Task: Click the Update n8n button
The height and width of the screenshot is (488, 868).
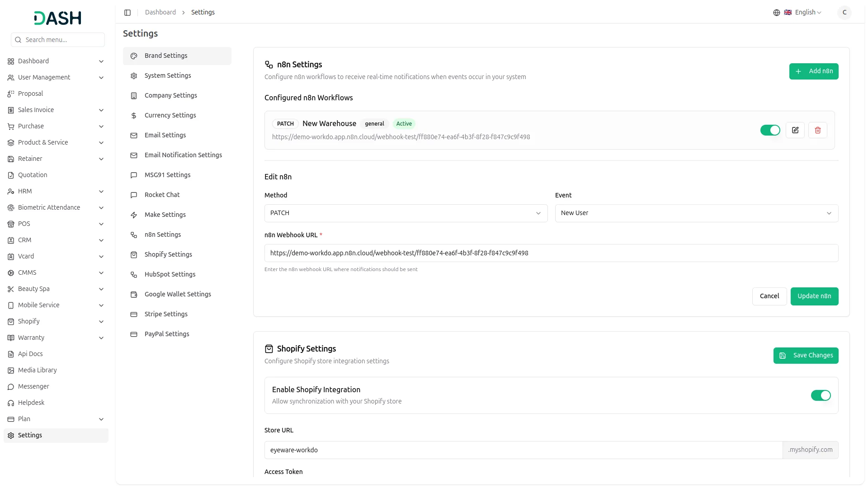Action: [x=814, y=296]
